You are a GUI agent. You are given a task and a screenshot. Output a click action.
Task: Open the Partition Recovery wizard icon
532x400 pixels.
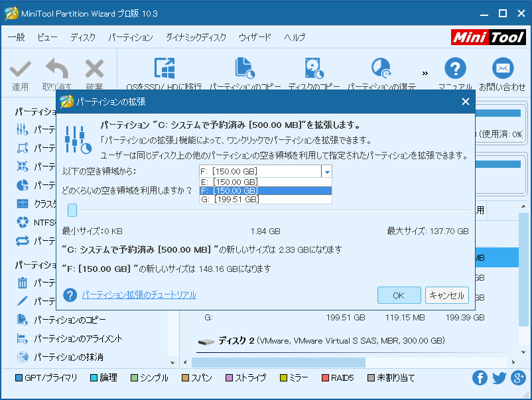tap(381, 68)
